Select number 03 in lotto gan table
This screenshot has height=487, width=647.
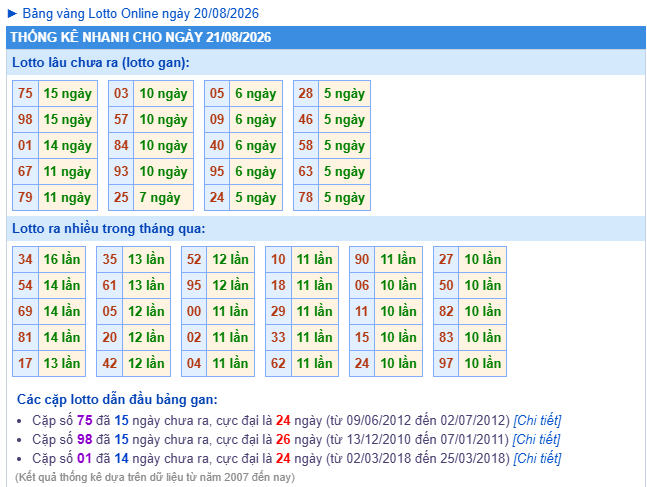click(x=121, y=93)
